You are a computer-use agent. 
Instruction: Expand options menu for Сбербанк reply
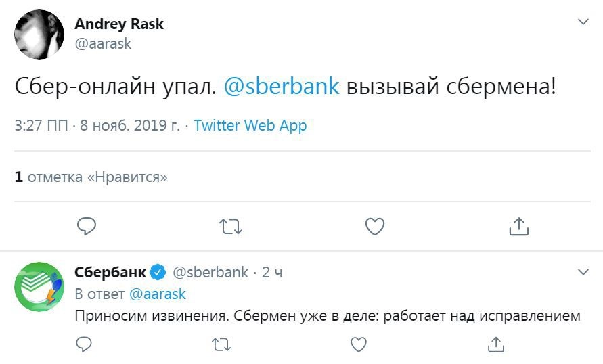point(583,272)
